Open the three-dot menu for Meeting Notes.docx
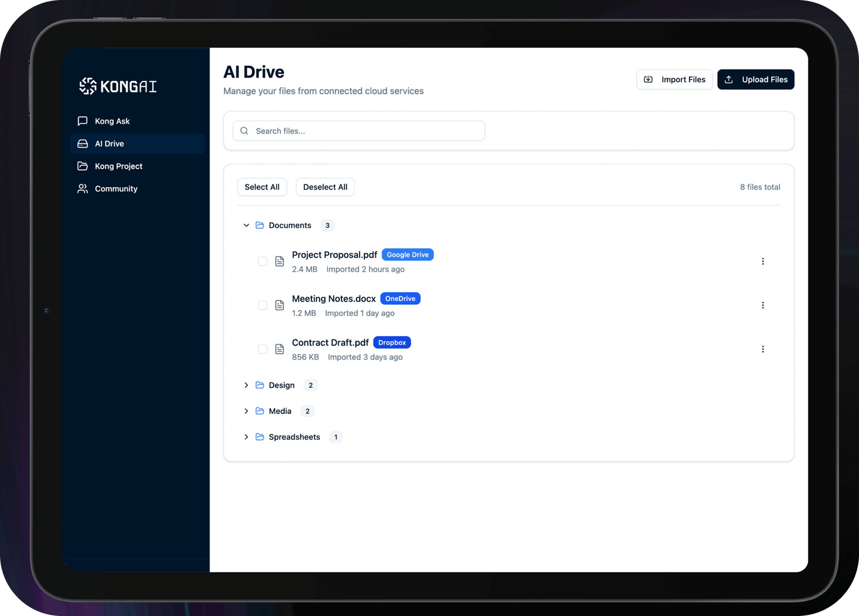This screenshot has height=616, width=859. click(x=762, y=306)
